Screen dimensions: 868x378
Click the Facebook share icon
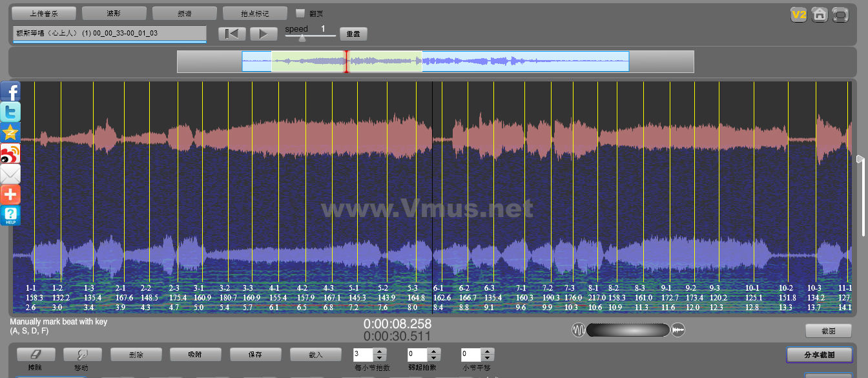pyautogui.click(x=10, y=92)
